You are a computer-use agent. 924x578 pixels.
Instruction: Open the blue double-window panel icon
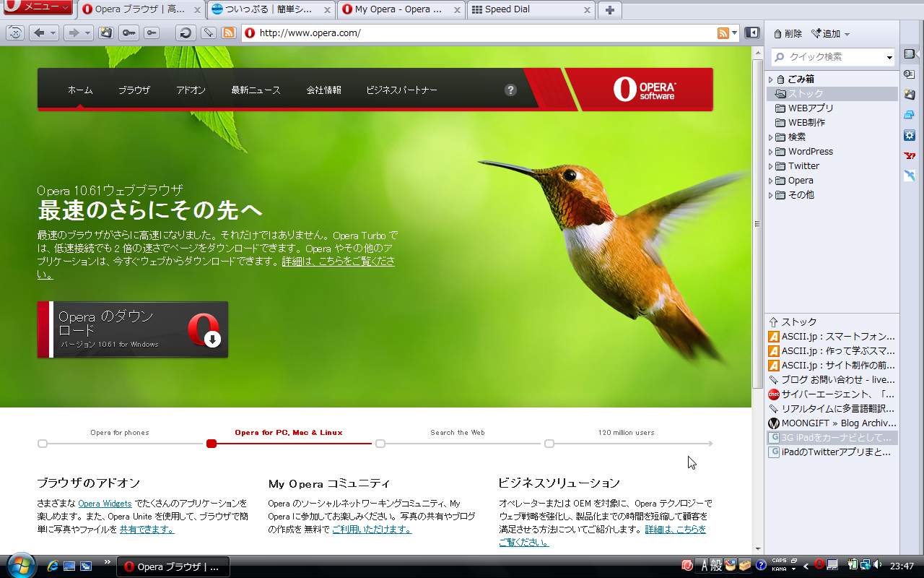[910, 114]
